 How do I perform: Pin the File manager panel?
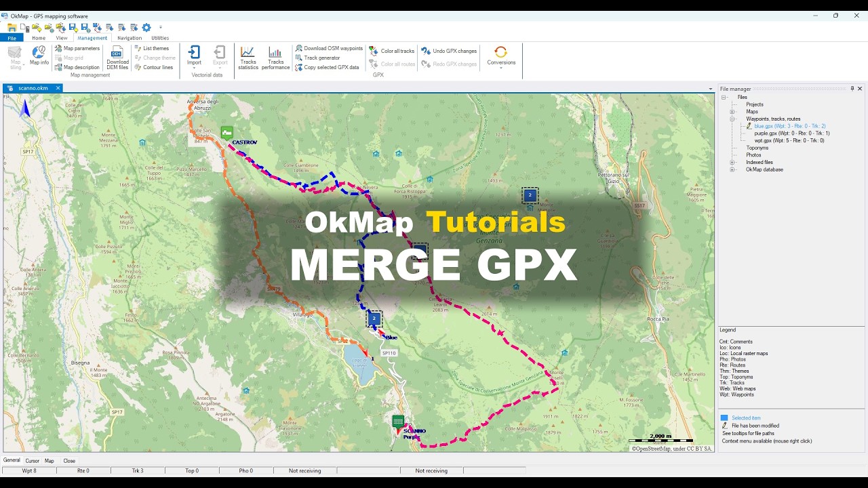[x=852, y=89]
